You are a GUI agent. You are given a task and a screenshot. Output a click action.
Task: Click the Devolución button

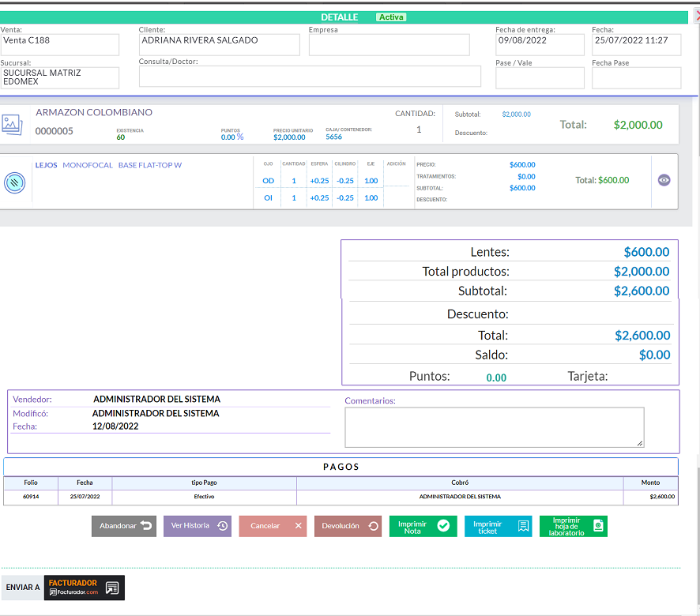348,526
